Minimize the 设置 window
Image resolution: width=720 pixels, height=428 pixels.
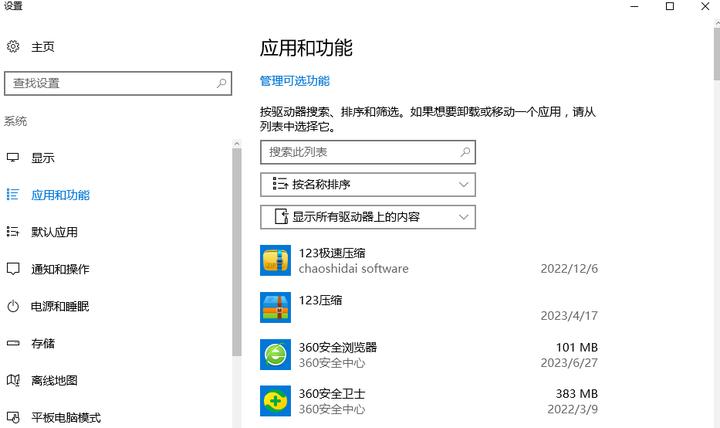coord(635,6)
